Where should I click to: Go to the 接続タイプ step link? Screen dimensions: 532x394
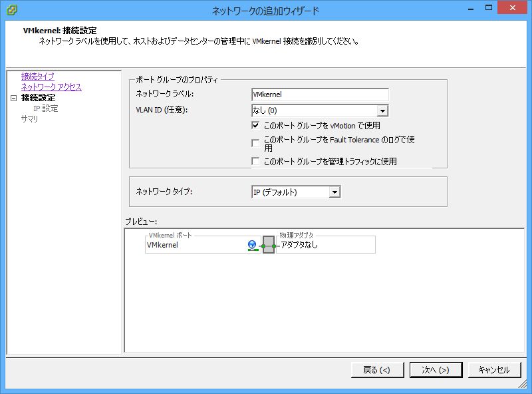(38, 77)
